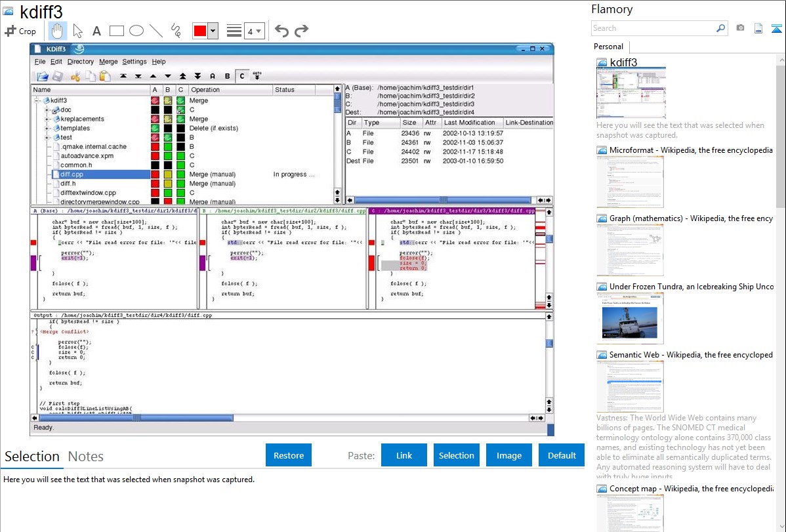
Task: Click the single down arrow next-difference icon
Action: (168, 76)
